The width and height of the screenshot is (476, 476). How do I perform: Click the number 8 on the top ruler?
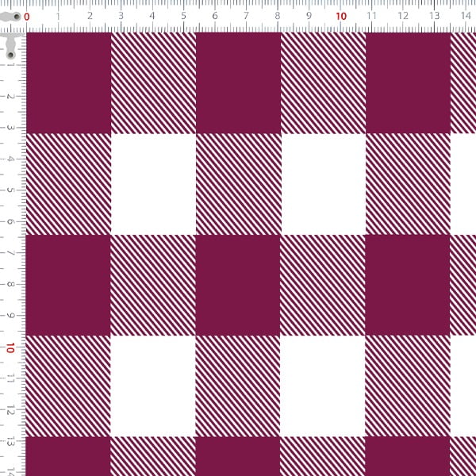tap(278, 16)
